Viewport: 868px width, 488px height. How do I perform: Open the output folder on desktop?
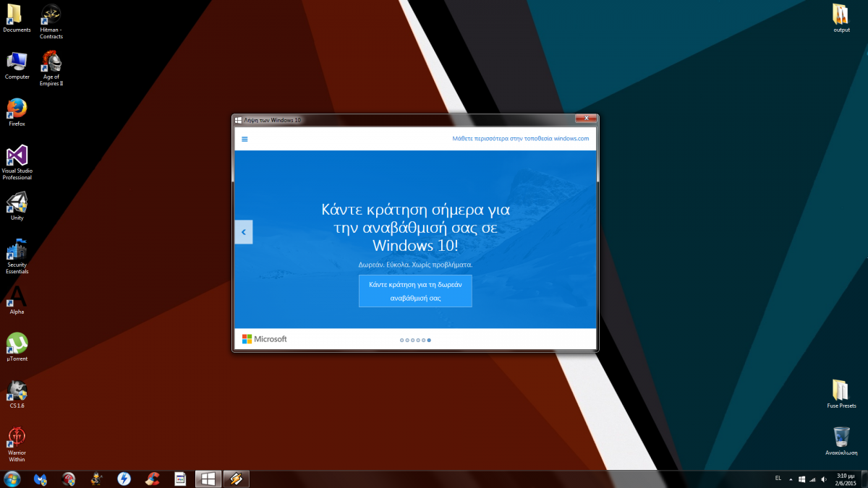click(841, 18)
